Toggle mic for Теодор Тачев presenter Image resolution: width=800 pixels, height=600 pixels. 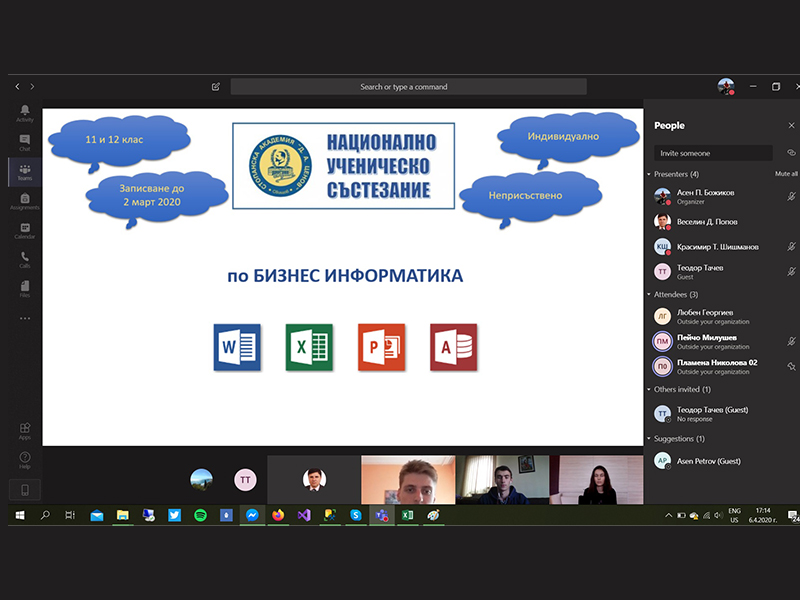(x=791, y=272)
